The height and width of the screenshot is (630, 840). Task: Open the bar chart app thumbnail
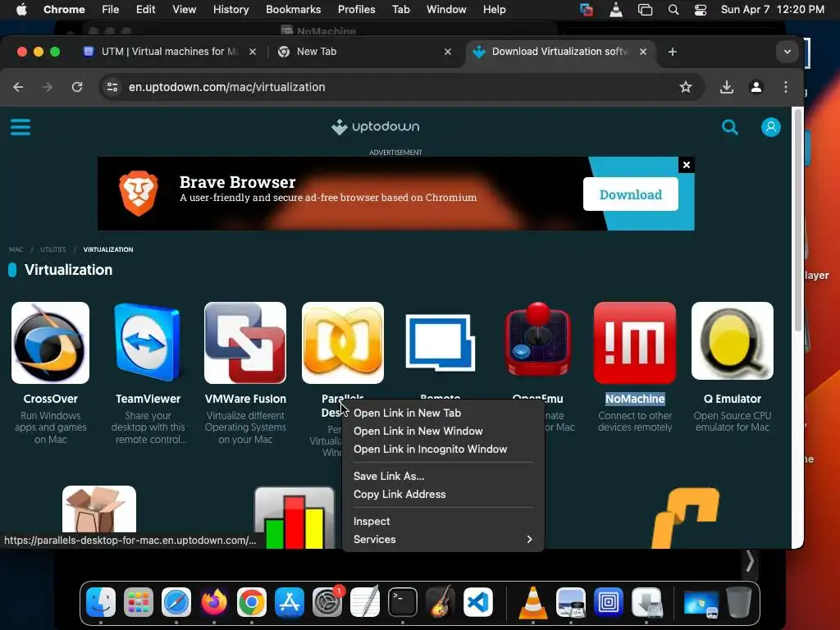(x=294, y=518)
